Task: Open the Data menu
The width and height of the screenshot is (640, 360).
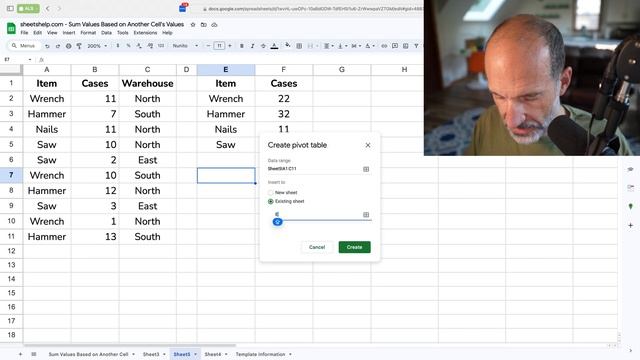Action: [x=106, y=33]
